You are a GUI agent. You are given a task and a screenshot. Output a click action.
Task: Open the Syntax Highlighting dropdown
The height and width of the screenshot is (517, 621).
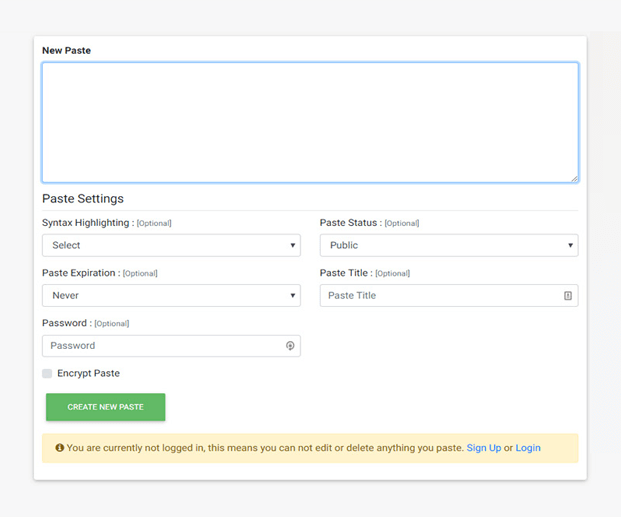click(x=171, y=245)
